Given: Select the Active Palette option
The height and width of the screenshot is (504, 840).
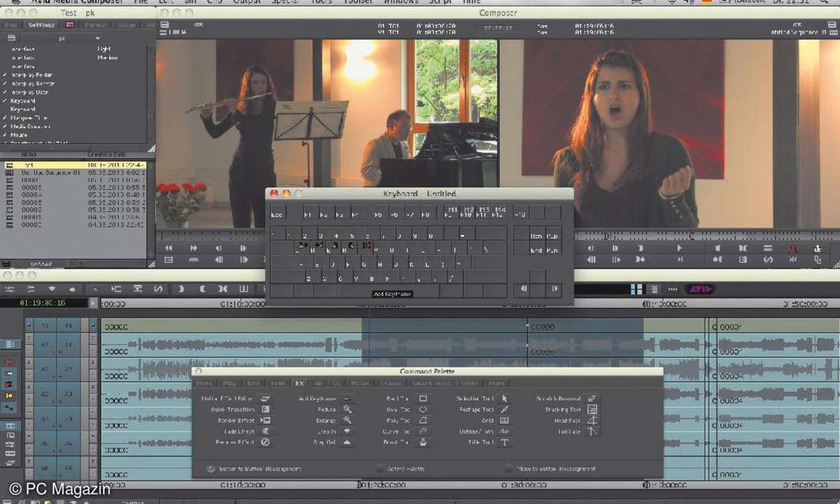Looking at the screenshot, I should click(x=380, y=469).
